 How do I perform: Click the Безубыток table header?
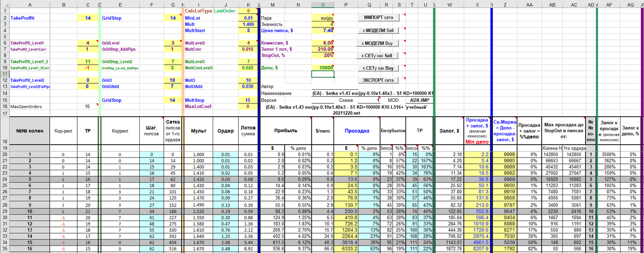point(394,131)
